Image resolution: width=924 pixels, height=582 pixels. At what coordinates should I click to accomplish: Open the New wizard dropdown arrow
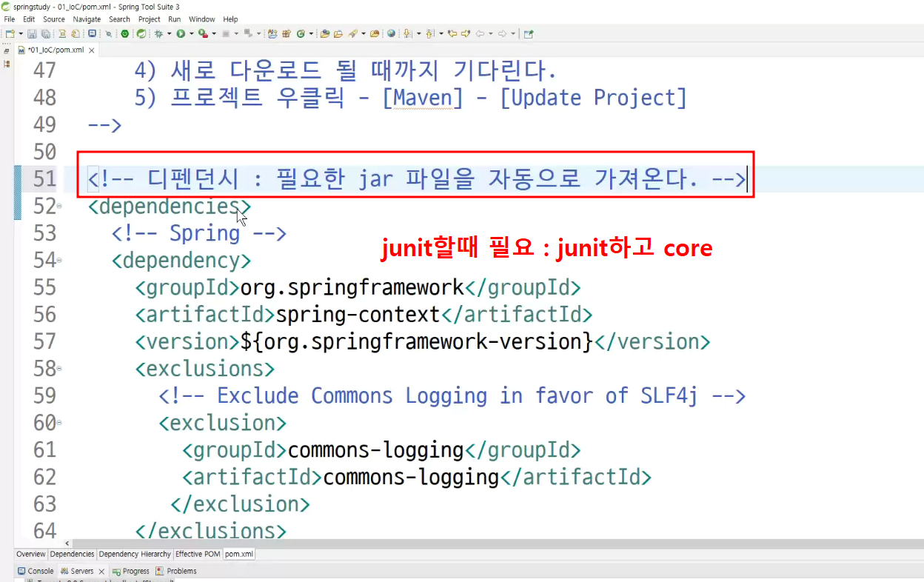[x=21, y=33]
